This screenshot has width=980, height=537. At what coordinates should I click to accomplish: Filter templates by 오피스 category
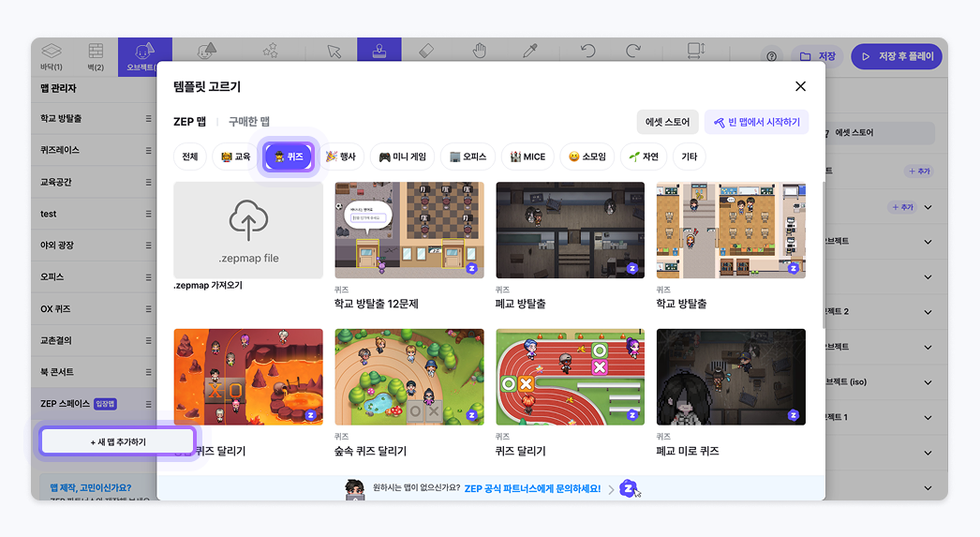468,157
